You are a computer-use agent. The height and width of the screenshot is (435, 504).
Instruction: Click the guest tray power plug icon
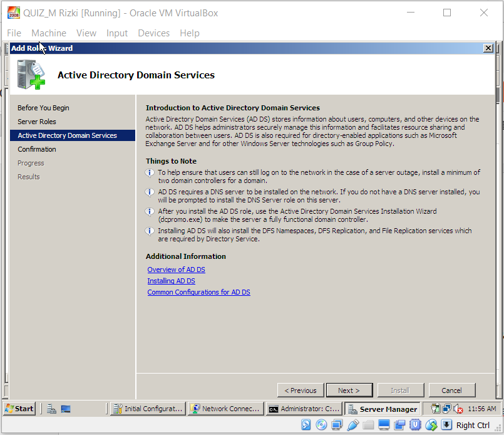click(435, 409)
